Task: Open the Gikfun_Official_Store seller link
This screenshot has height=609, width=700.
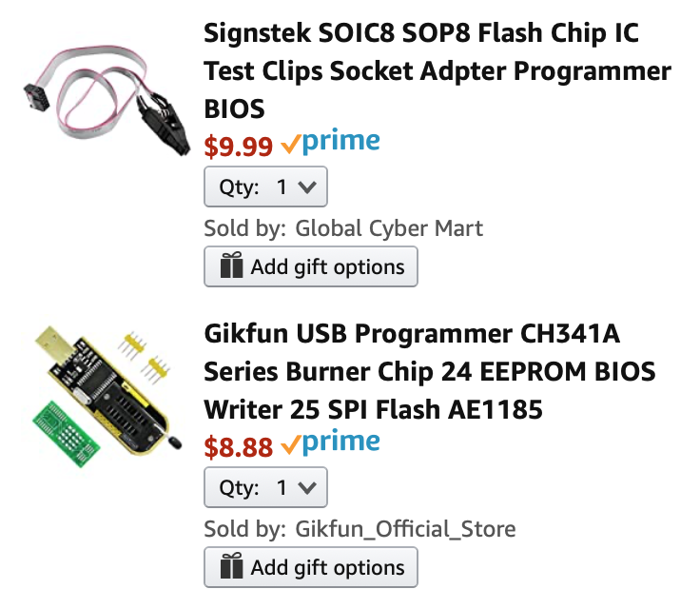Action: [x=405, y=529]
